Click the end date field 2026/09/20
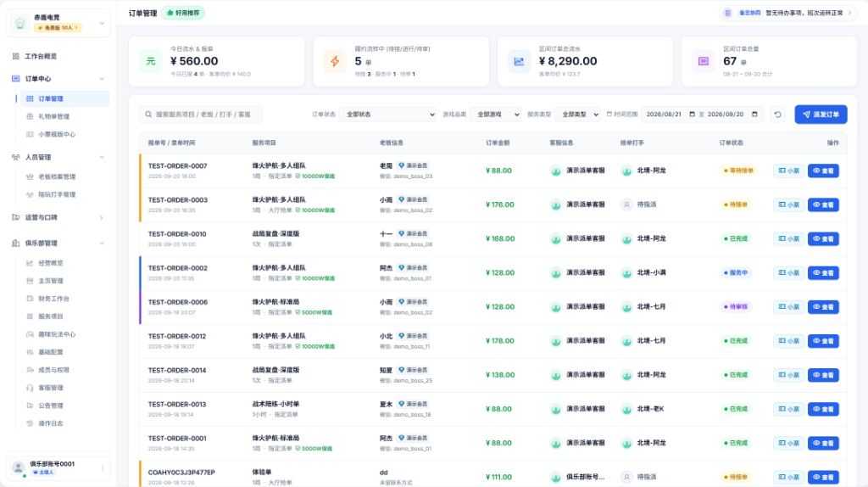 [x=732, y=115]
